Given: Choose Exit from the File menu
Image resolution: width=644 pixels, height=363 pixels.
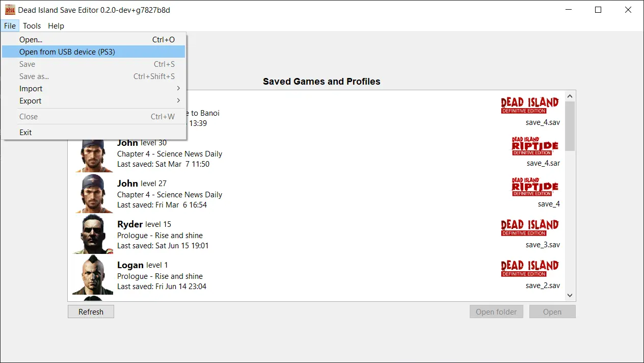Looking at the screenshot, I should (x=25, y=133).
